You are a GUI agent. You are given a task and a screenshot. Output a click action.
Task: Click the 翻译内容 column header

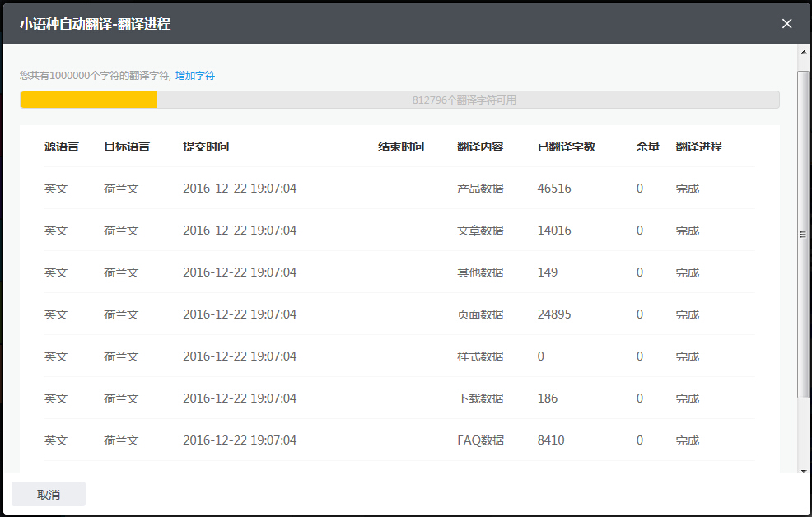(480, 147)
